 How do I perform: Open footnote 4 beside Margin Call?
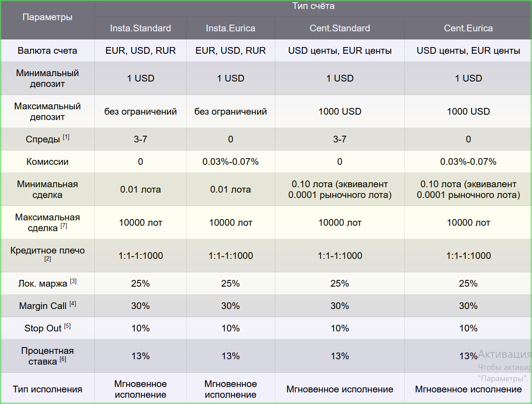click(73, 304)
